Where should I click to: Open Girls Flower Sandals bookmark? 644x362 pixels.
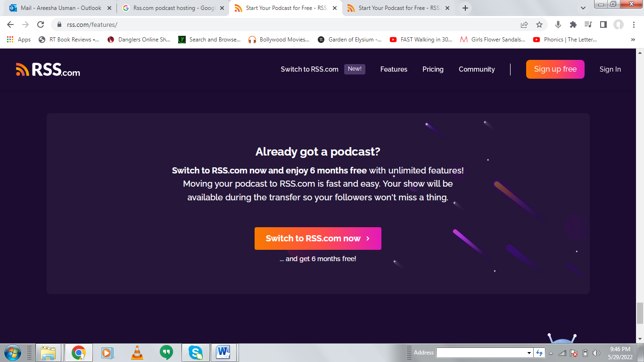[x=493, y=40]
